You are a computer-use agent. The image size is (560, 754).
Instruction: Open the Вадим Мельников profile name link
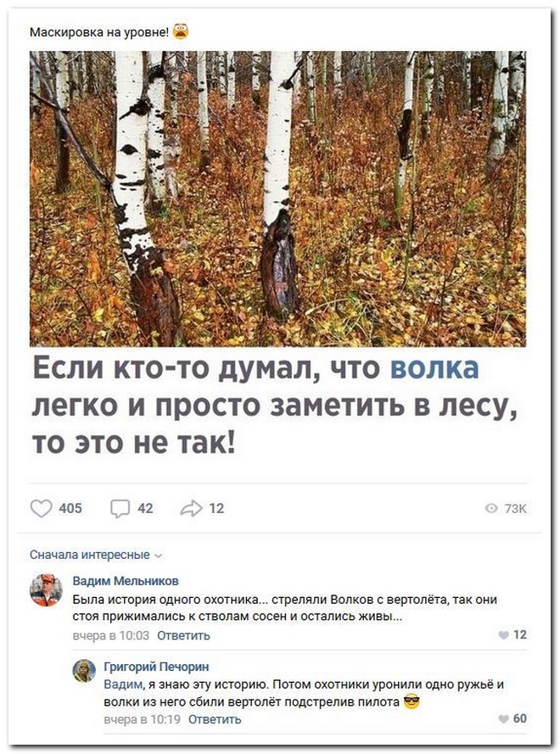coord(126,580)
